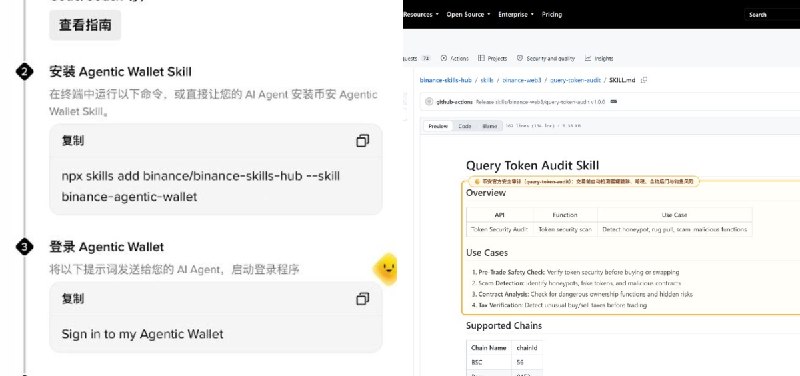
Task: Expand commit details ellipsis button
Action: click(x=614, y=102)
